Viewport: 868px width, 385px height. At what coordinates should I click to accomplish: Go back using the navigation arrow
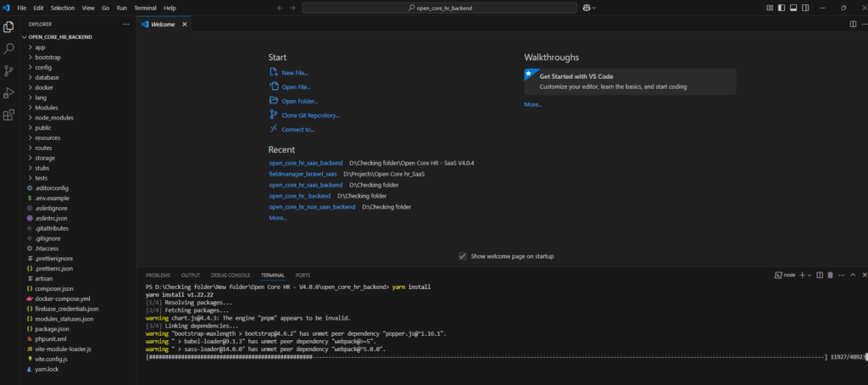280,8
